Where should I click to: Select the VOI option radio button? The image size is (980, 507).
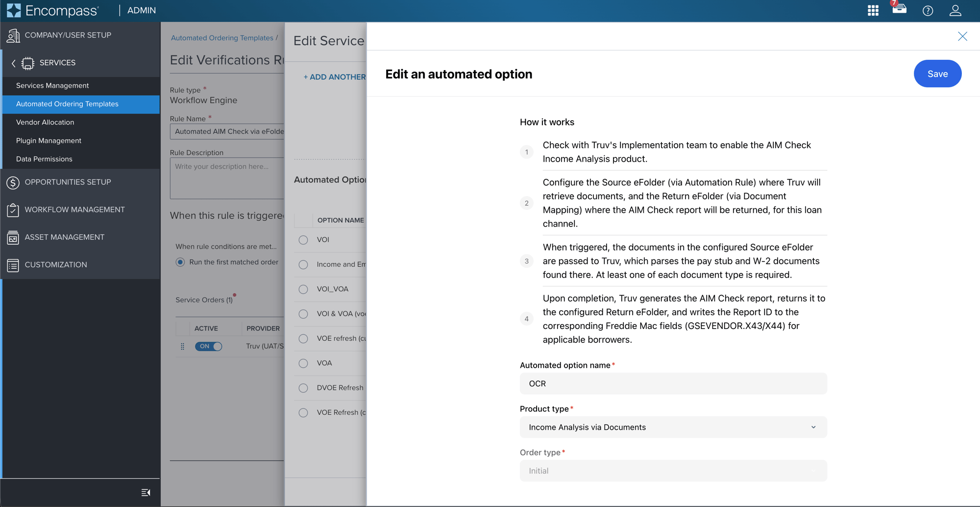tap(303, 240)
